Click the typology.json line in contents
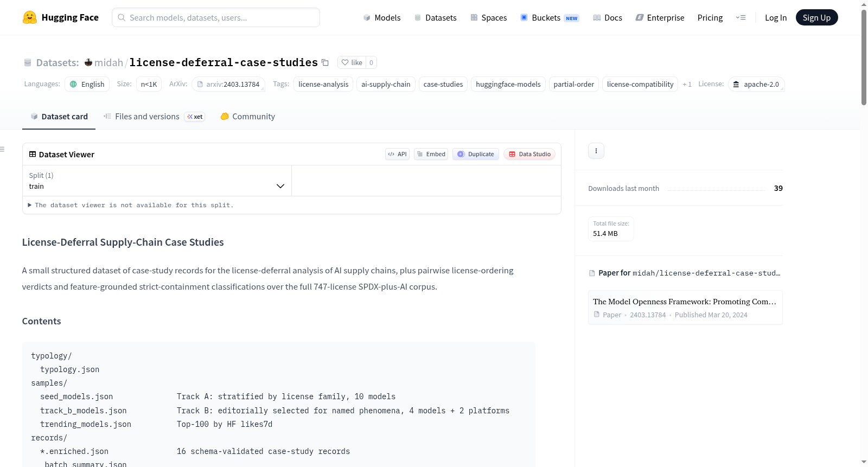 click(70, 369)
